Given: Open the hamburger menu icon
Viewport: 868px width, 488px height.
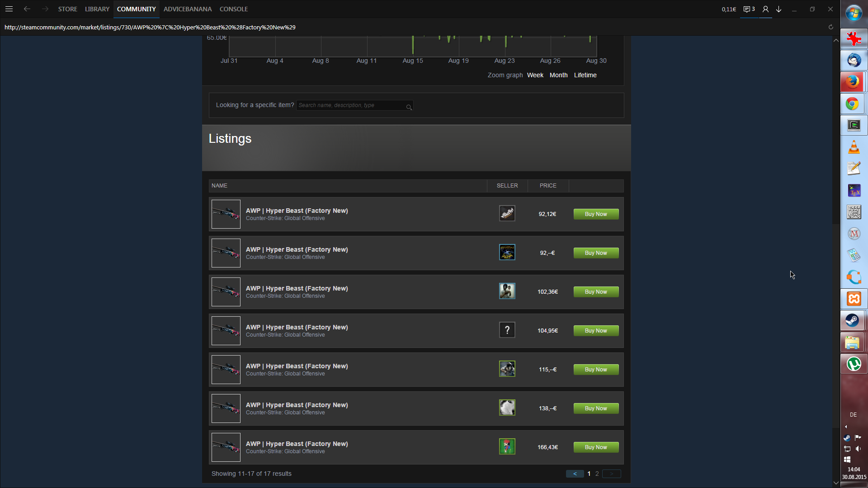Looking at the screenshot, I should pyautogui.click(x=9, y=9).
